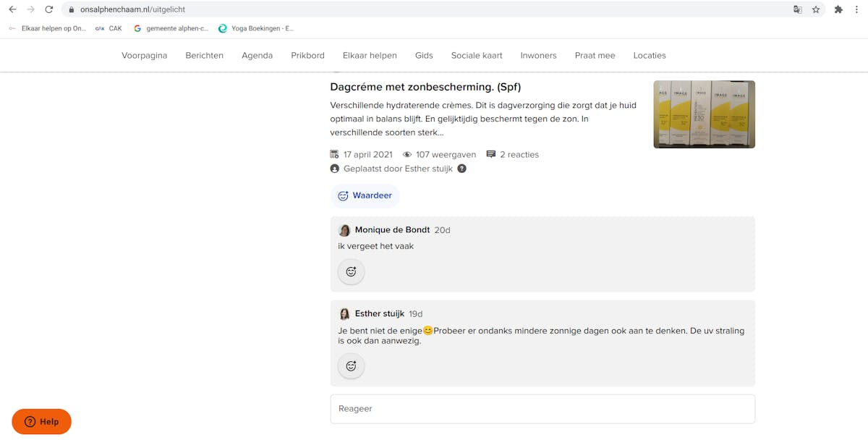Open post title Dagcréme met zonbescherming
The image size is (868, 440).
pyautogui.click(x=425, y=87)
